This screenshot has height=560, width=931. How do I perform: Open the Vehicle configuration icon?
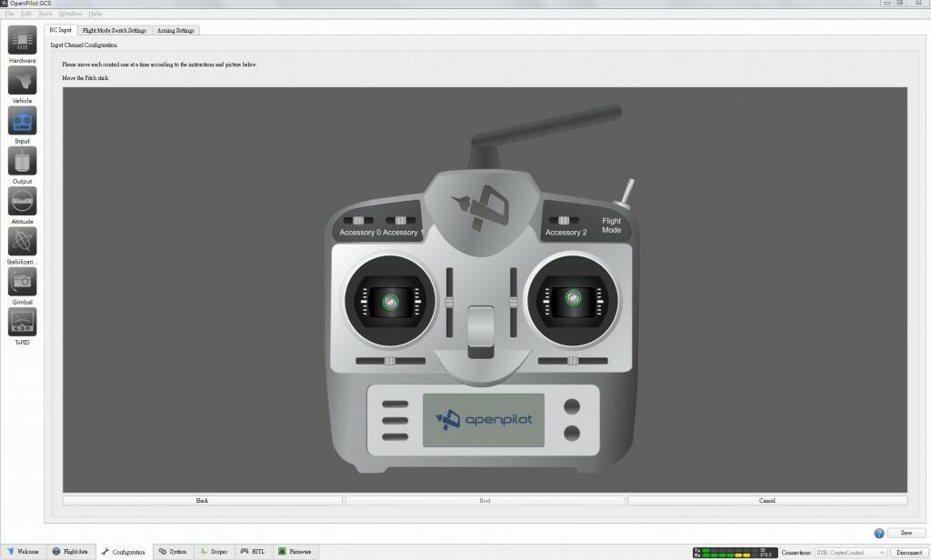[x=22, y=81]
